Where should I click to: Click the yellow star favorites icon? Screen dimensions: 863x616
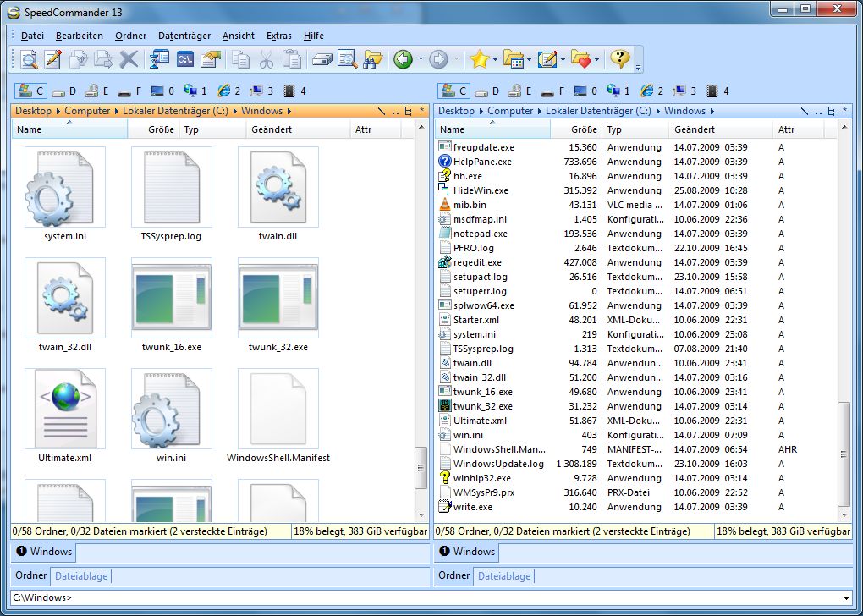coord(480,59)
